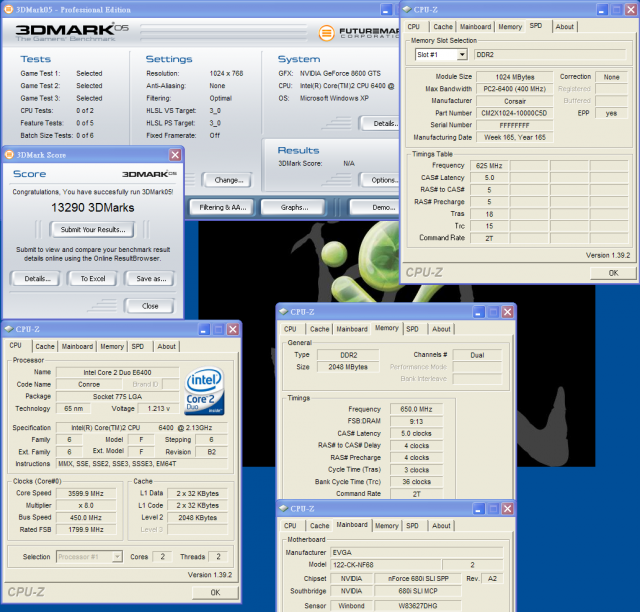The height and width of the screenshot is (612, 640).
Task: Select Memory tab in CPU window
Action: click(x=112, y=346)
